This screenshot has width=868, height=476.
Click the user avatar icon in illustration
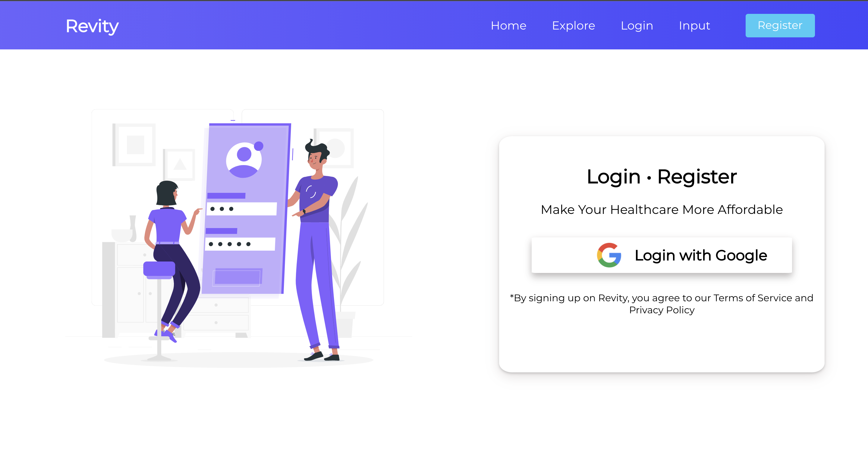244,160
